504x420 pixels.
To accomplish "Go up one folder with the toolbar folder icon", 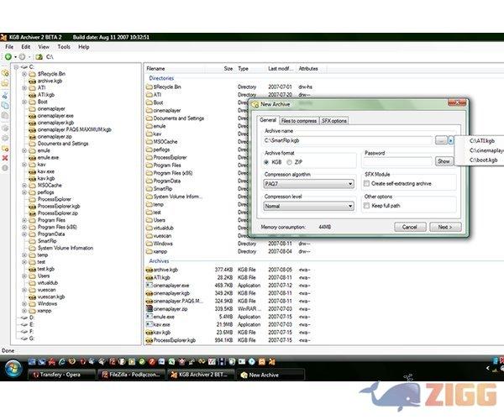I will (39, 57).
